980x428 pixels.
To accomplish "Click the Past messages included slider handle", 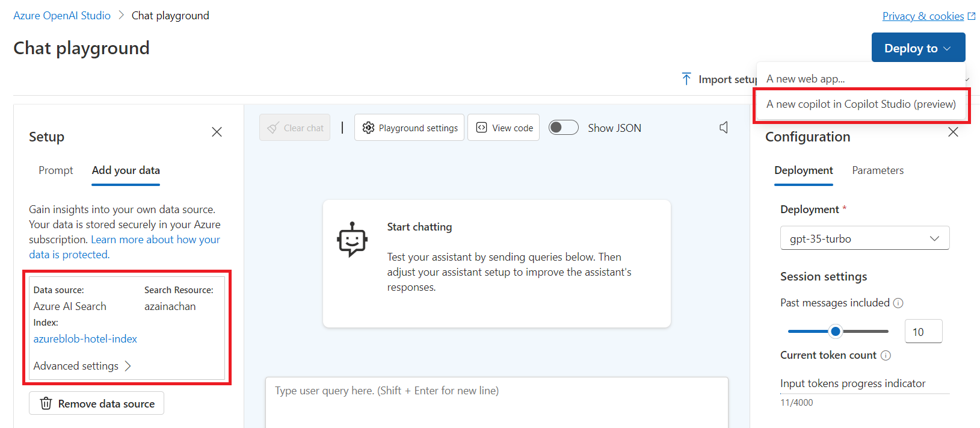I will tap(835, 331).
